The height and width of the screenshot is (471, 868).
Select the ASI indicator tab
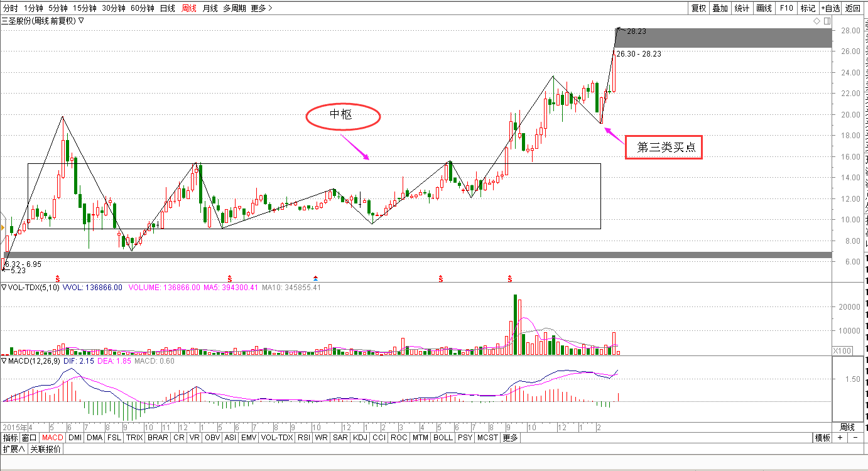pyautogui.click(x=231, y=438)
